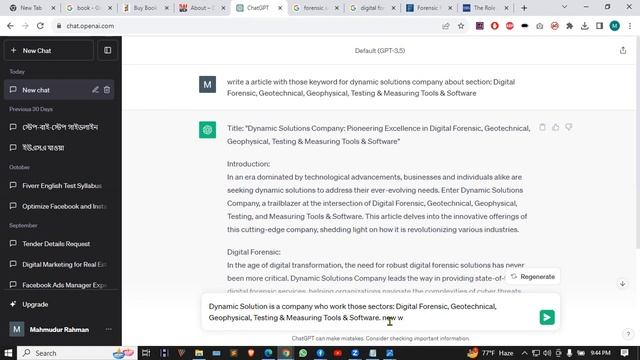The height and width of the screenshot is (360, 640).
Task: Open a new browser tab with plus
Action: click(524, 8)
